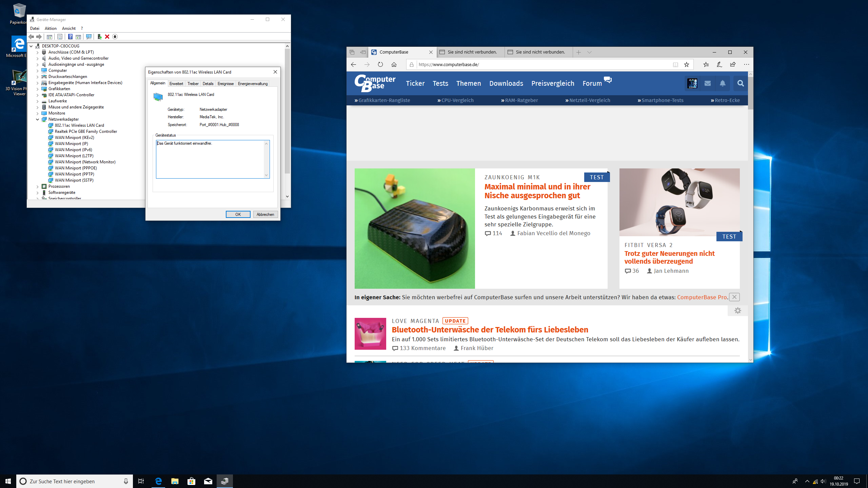Image resolution: width=868 pixels, height=488 pixels.
Task: Click the scan for hardware changes icon
Action: [x=89, y=37]
